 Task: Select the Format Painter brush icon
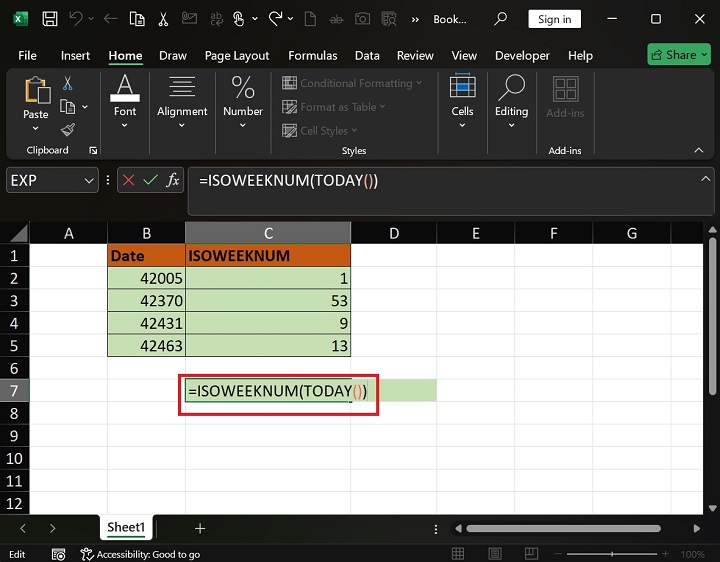[68, 130]
